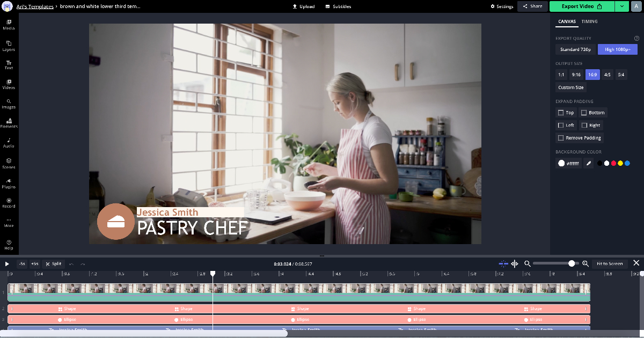Open the Elements panel
This screenshot has height=338, width=644.
[x=8, y=124]
